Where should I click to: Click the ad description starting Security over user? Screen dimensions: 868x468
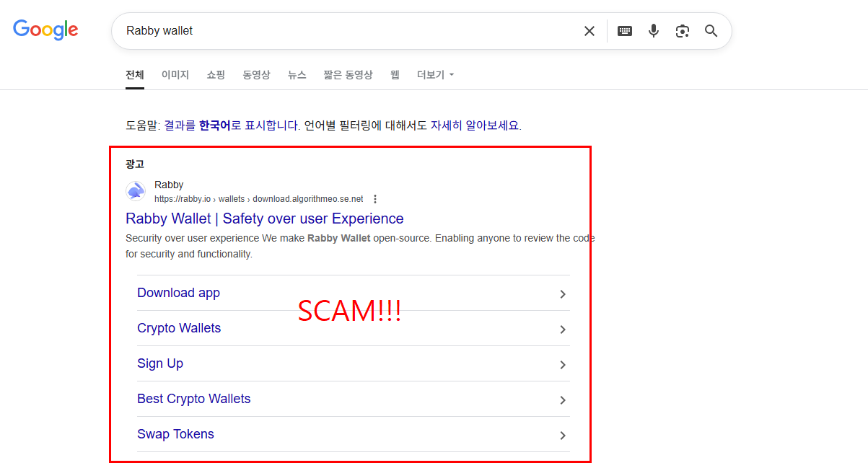point(360,246)
